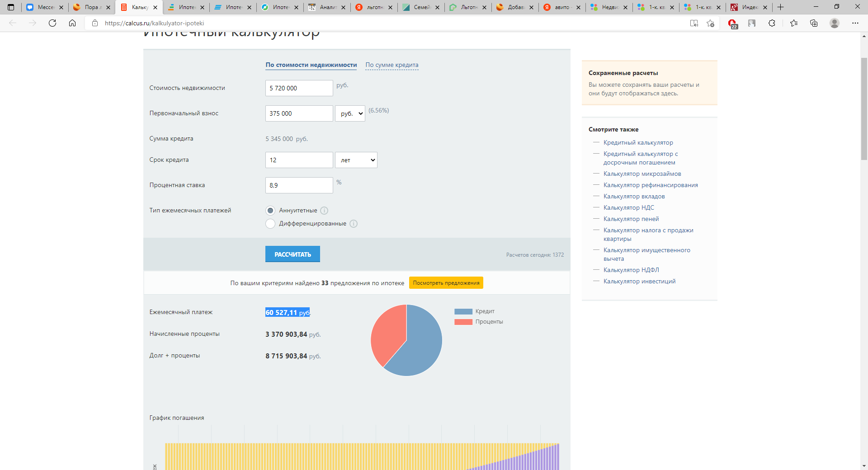Open 'Калькулятор имущественного вычета' link

646,254
